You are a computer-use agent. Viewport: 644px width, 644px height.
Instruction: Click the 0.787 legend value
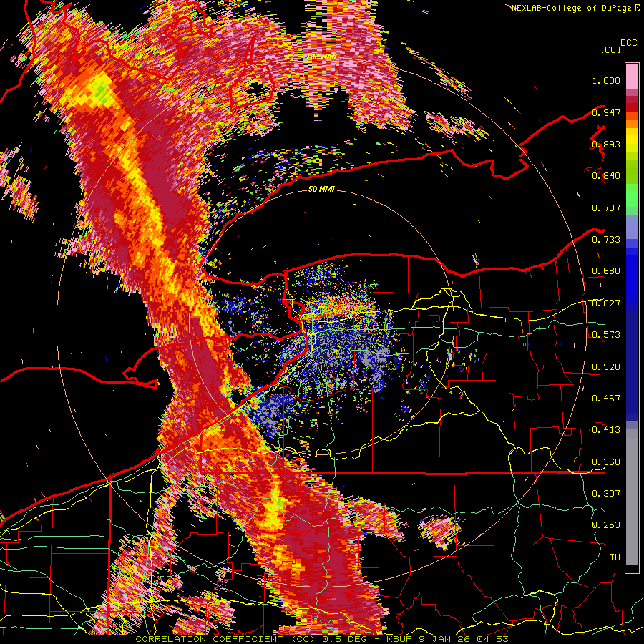click(606, 208)
